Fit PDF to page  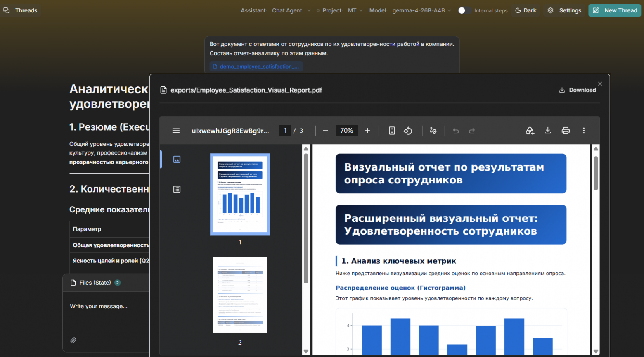(x=392, y=131)
